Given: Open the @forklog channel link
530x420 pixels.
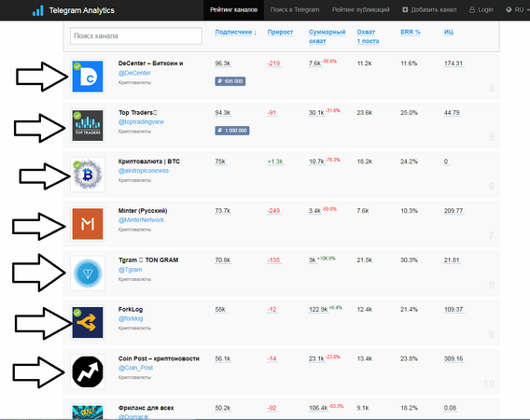Looking at the screenshot, I should [x=131, y=318].
